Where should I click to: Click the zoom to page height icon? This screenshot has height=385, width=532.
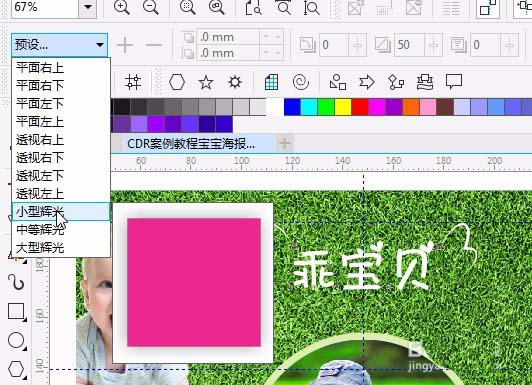click(311, 7)
